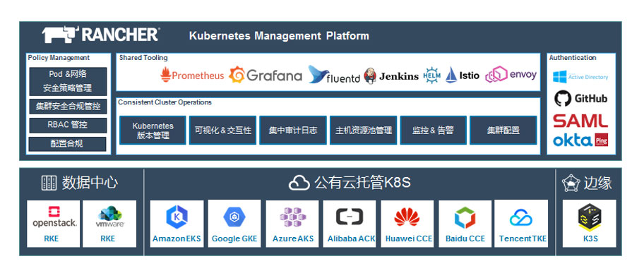The image size is (644, 278).
Task: Click the red Ping logo
Action: tap(601, 140)
